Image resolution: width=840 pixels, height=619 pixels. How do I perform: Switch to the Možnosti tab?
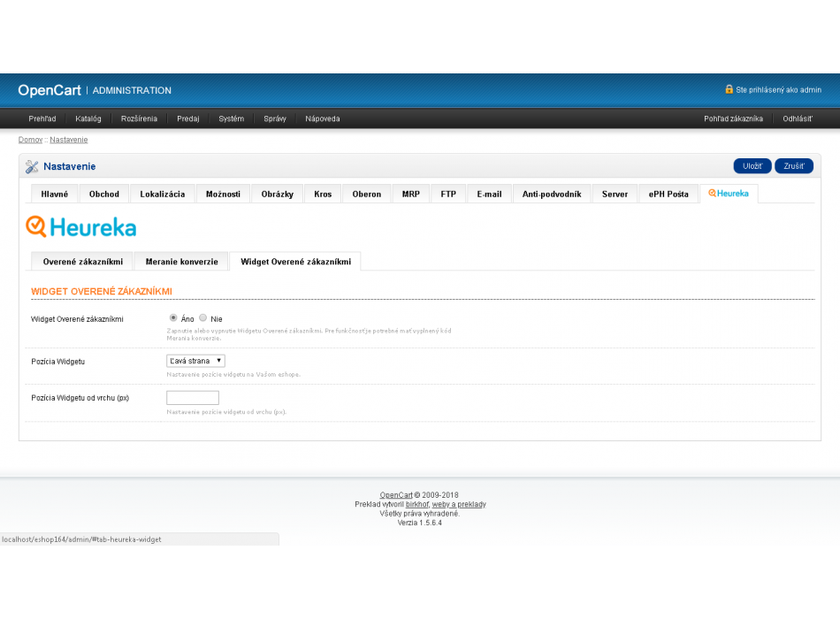tap(224, 194)
